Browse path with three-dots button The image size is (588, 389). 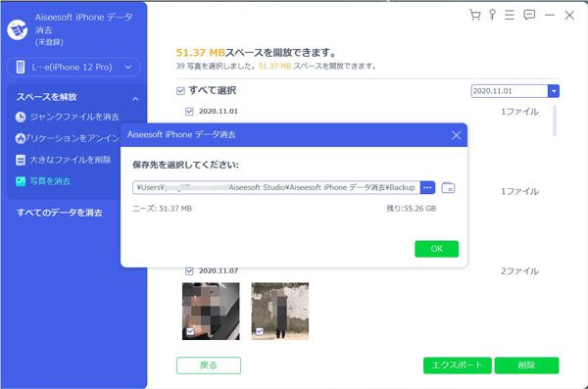[427, 187]
